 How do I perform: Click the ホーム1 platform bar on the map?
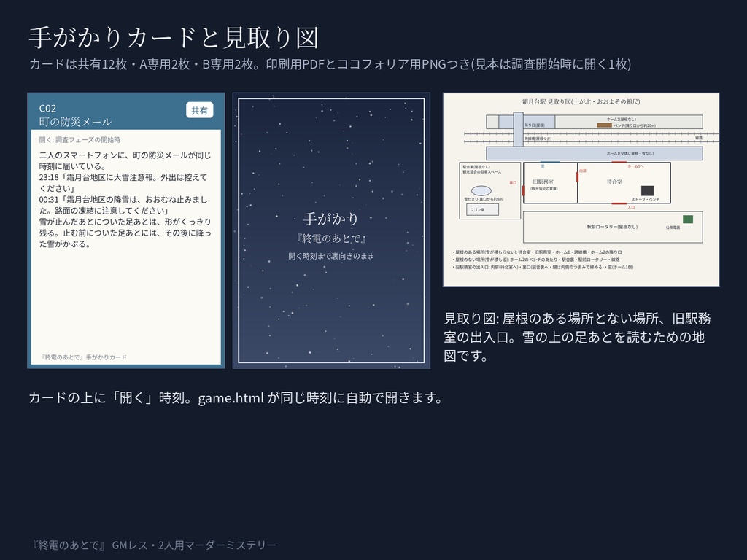tap(595, 153)
